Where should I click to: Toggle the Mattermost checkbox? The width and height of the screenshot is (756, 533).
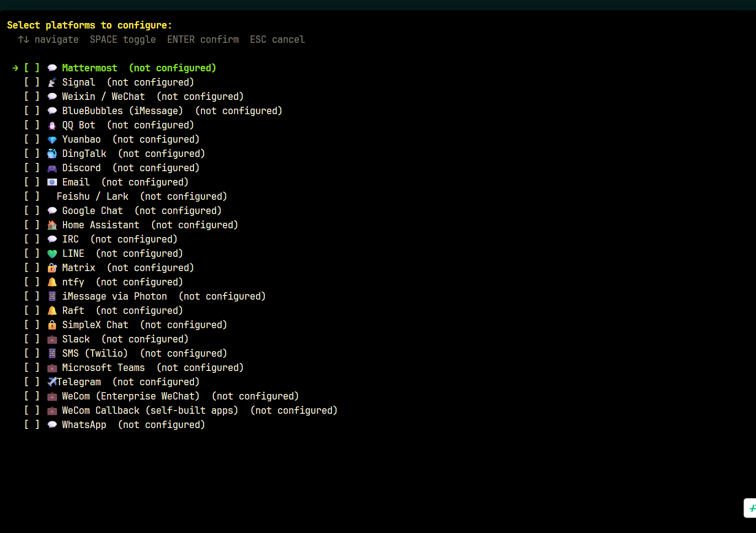32,68
